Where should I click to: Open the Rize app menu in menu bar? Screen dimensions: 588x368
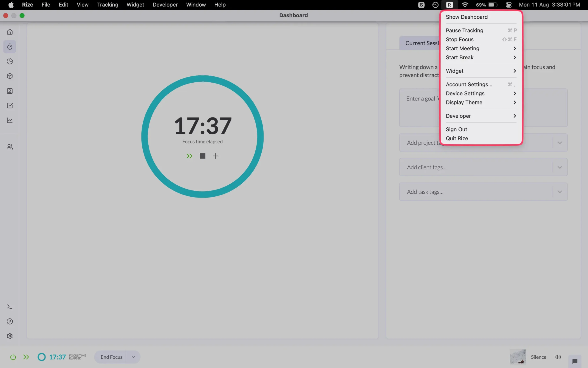click(x=28, y=5)
